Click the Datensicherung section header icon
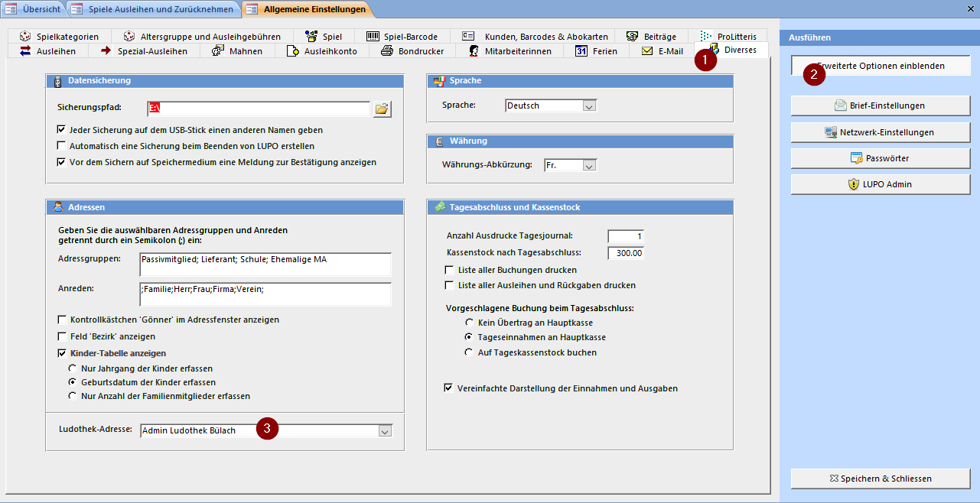The width and height of the screenshot is (980, 503). coord(57,80)
